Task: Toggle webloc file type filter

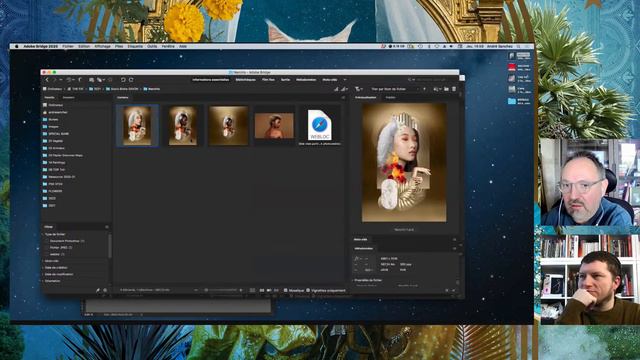Action: click(x=57, y=254)
